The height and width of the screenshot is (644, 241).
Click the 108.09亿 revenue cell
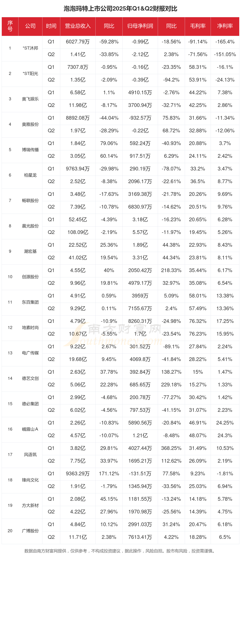(x=78, y=232)
